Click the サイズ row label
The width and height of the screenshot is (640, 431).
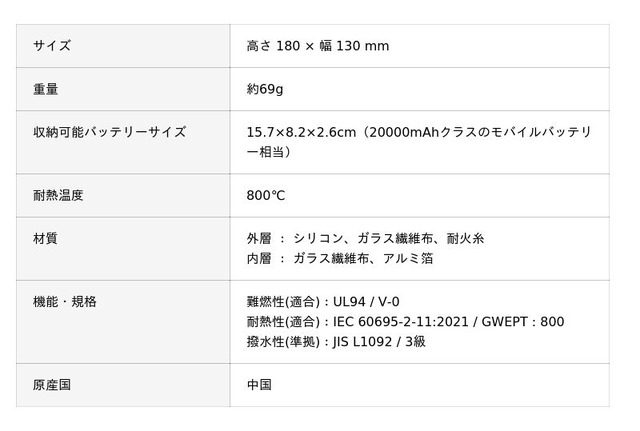pos(52,46)
